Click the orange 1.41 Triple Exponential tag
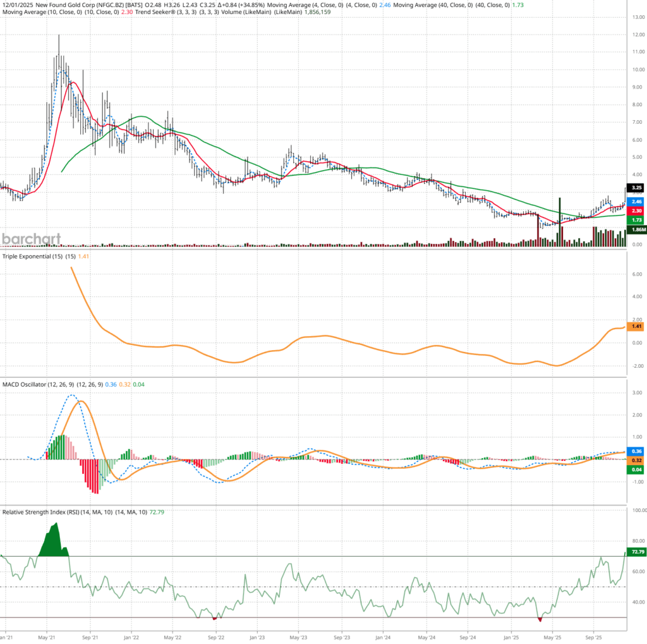This screenshot has height=644, width=647. [637, 327]
